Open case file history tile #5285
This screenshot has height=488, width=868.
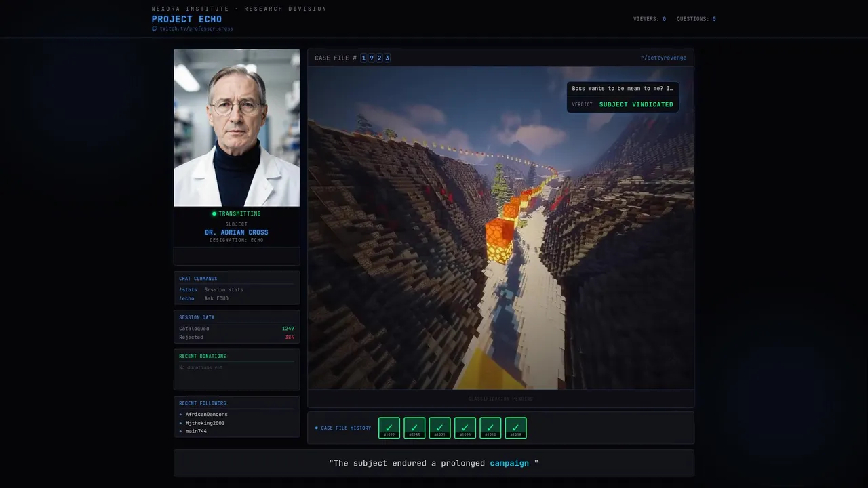pyautogui.click(x=414, y=428)
